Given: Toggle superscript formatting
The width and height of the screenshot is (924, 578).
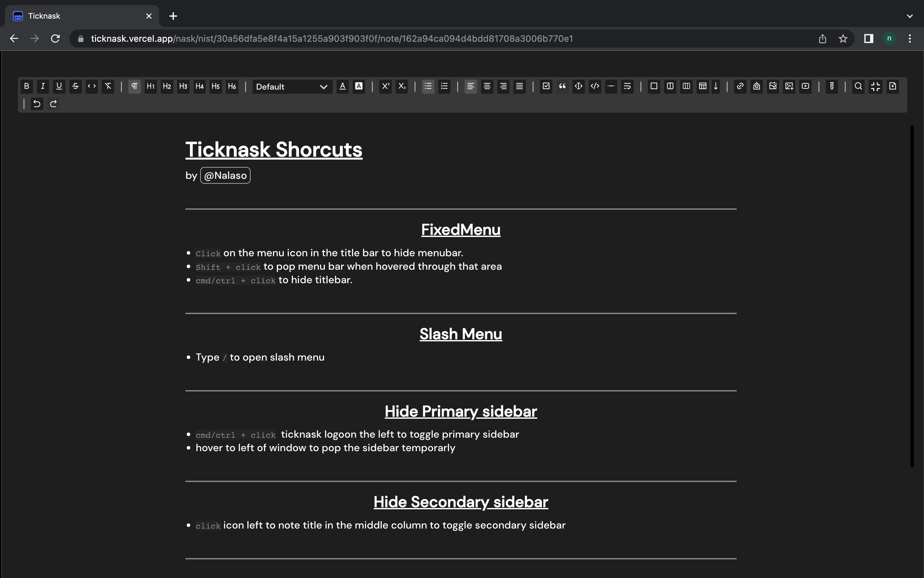Looking at the screenshot, I should point(386,86).
